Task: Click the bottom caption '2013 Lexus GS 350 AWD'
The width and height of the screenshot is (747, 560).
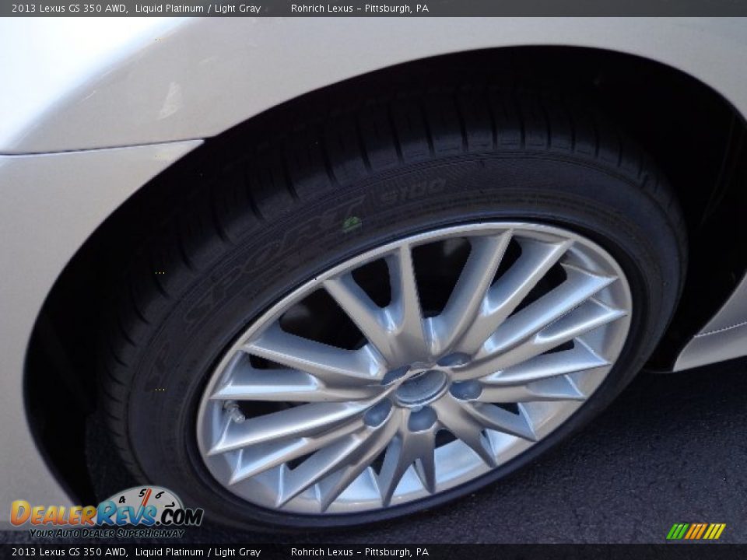Action: click(69, 552)
